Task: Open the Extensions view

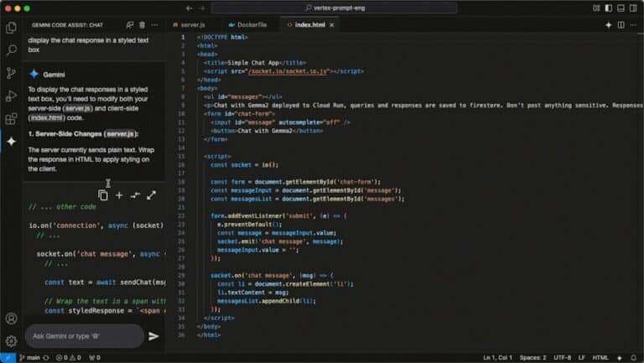Action: tap(12, 119)
